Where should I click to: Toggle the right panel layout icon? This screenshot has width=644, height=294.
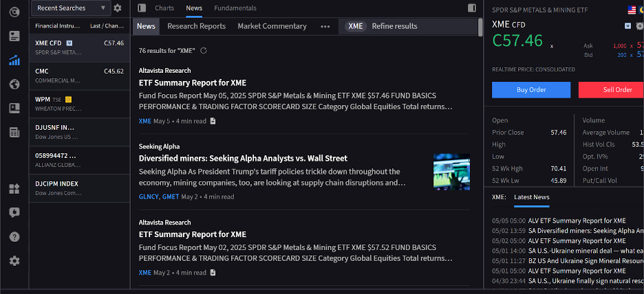[x=472, y=8]
